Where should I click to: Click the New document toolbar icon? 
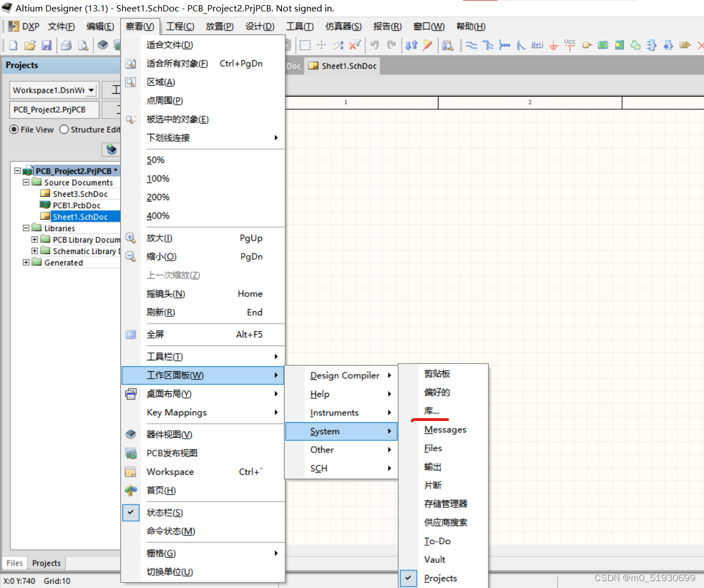pyautogui.click(x=13, y=45)
